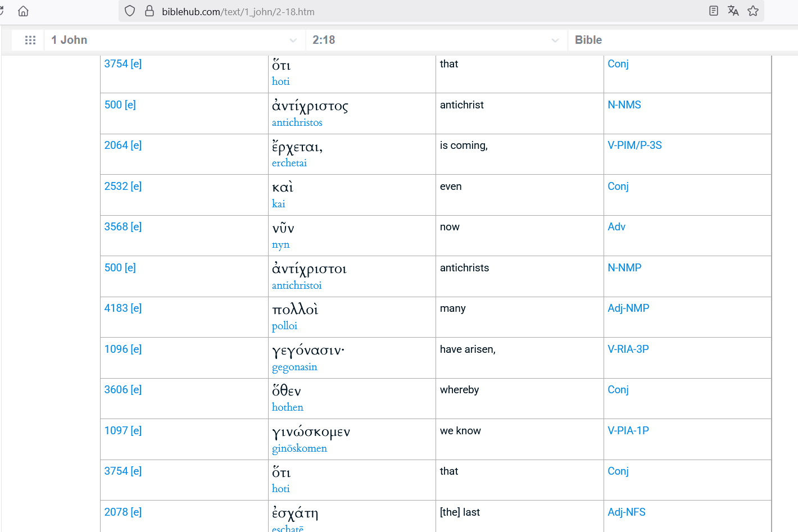Expand the 1 John book dropdown
This screenshot has width=798, height=532.
click(175, 40)
